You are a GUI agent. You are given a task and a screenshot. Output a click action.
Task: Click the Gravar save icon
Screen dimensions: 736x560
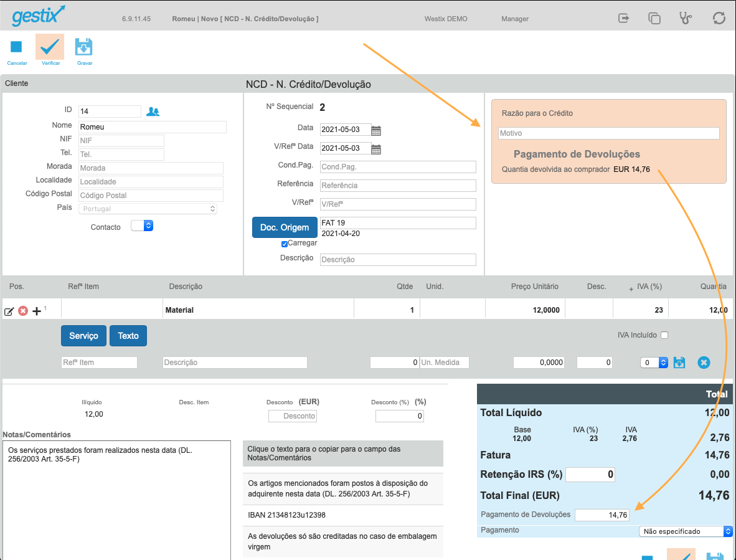click(x=83, y=47)
